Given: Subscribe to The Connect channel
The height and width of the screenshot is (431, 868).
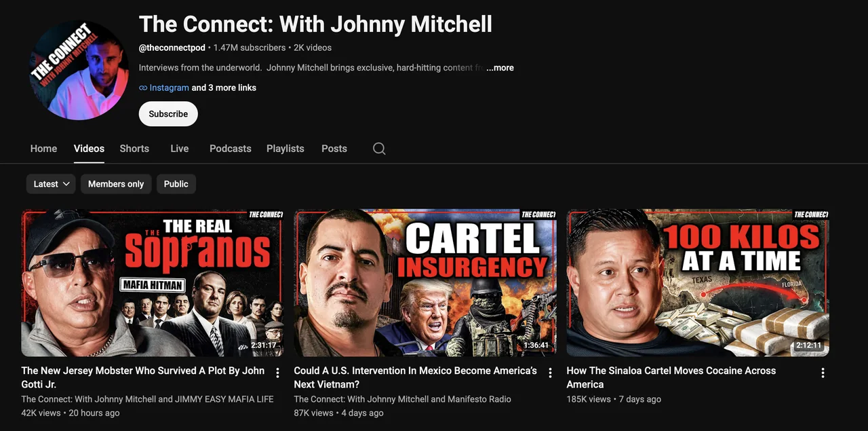Looking at the screenshot, I should (168, 114).
